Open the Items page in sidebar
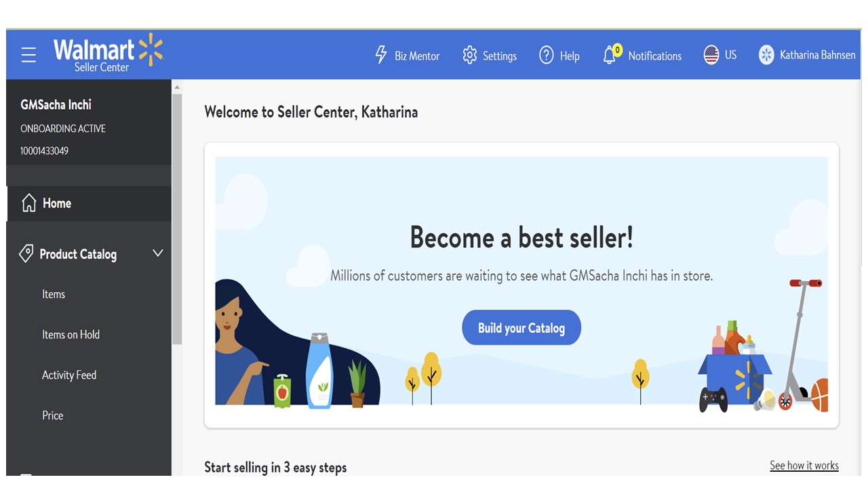The height and width of the screenshot is (488, 868). point(54,294)
